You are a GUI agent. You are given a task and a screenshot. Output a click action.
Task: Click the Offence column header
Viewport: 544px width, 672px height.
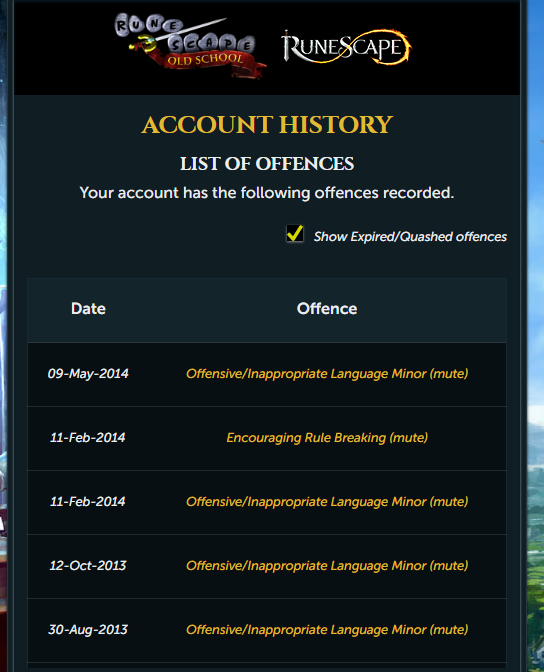click(x=327, y=309)
